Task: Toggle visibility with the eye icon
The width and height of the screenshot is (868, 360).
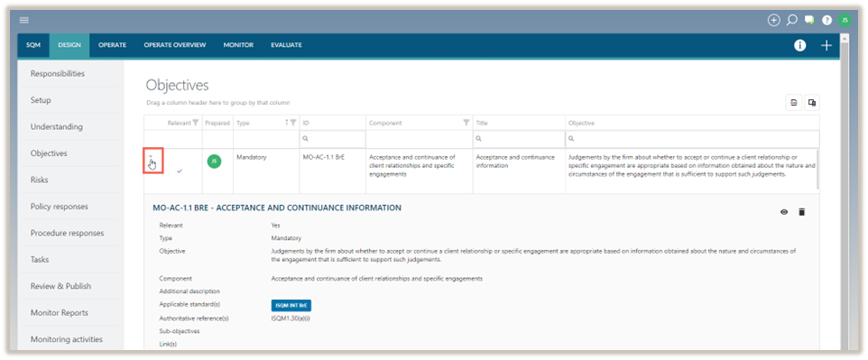Action: (x=784, y=211)
